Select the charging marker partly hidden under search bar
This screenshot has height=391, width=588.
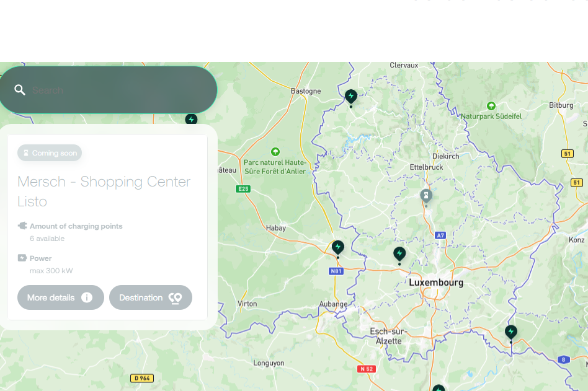(x=191, y=119)
